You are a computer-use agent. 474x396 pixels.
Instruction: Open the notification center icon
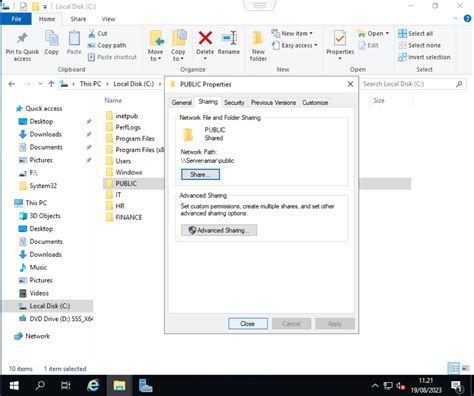point(456,386)
